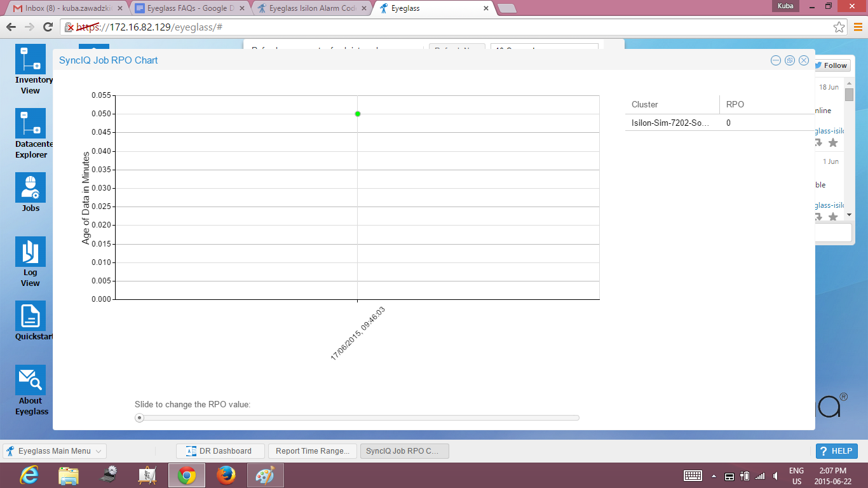This screenshot has width=868, height=488.
Task: Close the Eyeglass browser tab
Action: [486, 9]
